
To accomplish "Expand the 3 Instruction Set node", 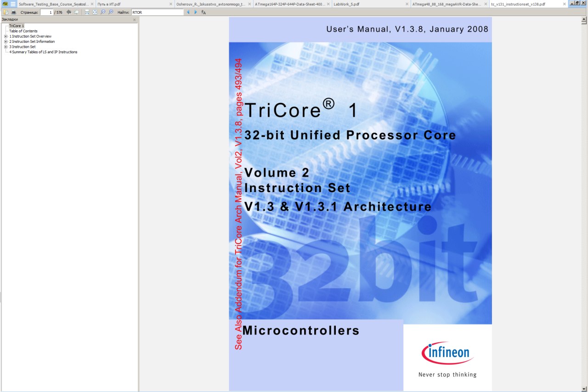I will [x=6, y=47].
